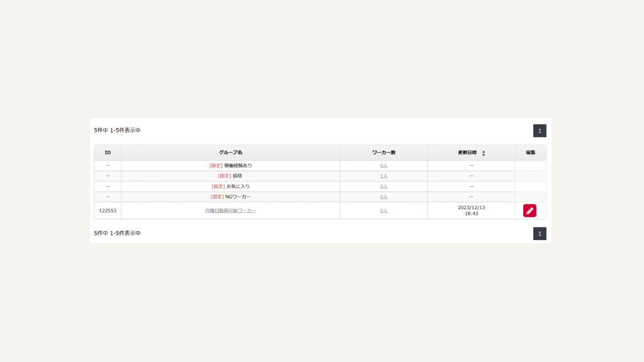Screen dimensions: 644x362
Task: Open the 0人 link for NGワーカー
Action: 384,197
